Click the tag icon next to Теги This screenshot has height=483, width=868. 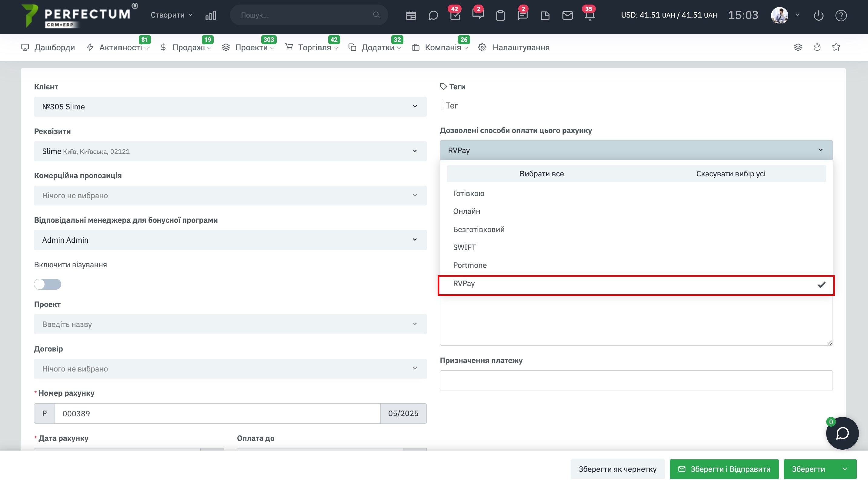point(443,87)
